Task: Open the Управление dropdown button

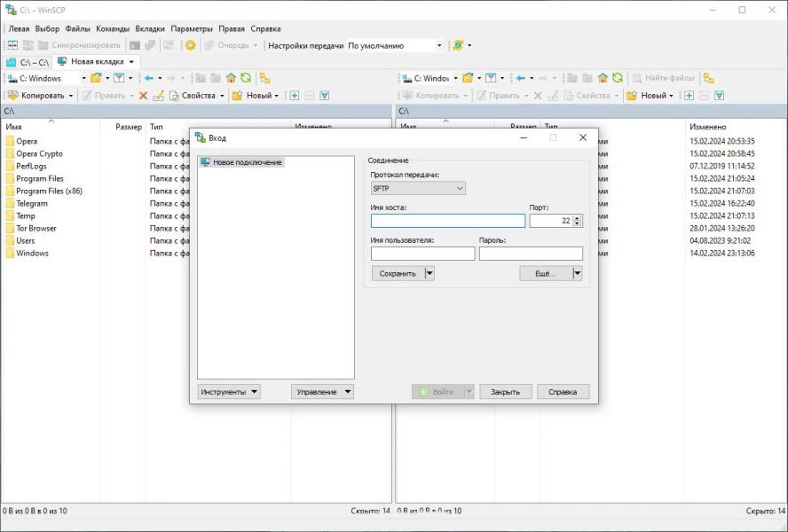Action: pos(322,392)
